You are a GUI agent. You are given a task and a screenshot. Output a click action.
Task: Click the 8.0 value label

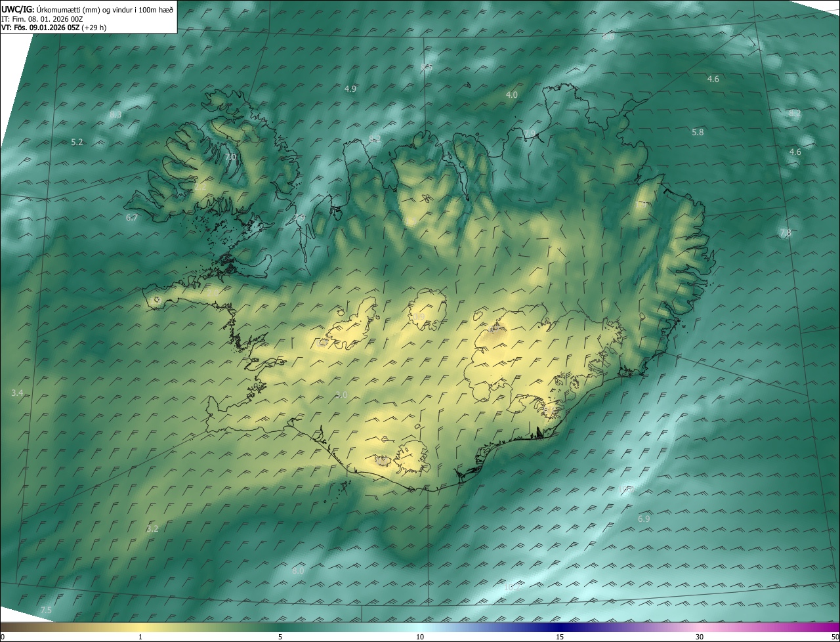298,571
